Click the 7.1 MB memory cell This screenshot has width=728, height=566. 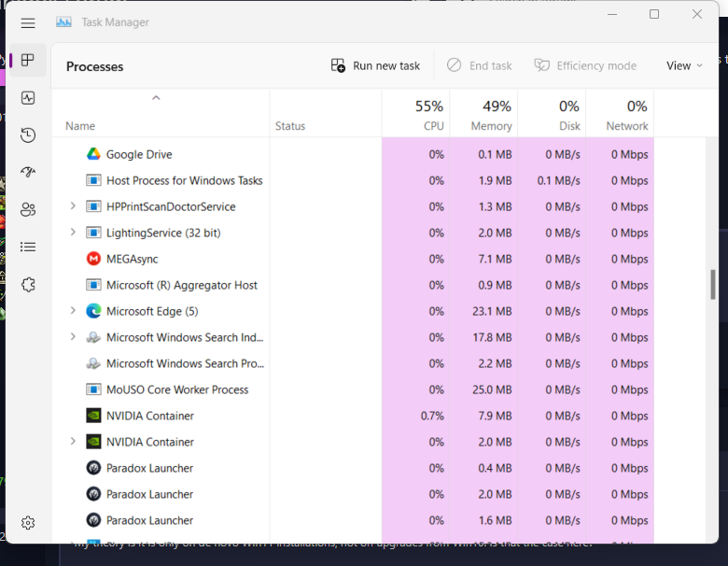pyautogui.click(x=483, y=259)
